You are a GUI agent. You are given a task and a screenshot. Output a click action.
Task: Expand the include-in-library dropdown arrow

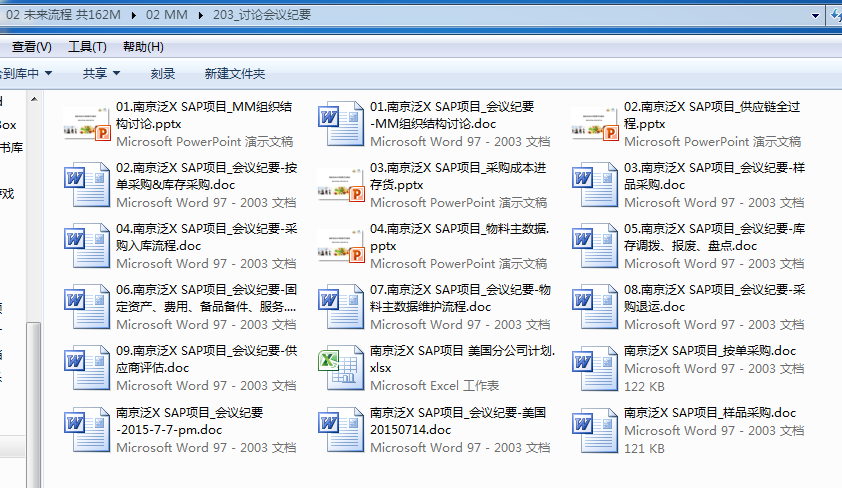[48, 73]
